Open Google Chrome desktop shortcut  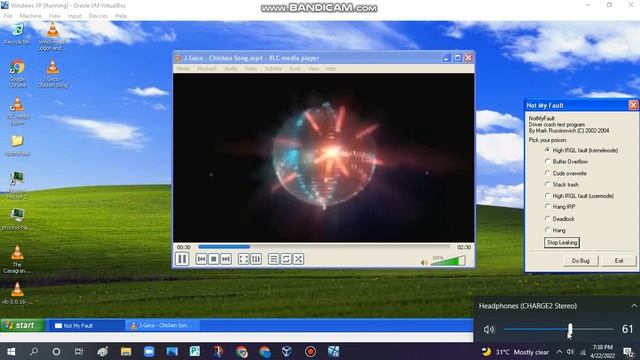pyautogui.click(x=17, y=73)
